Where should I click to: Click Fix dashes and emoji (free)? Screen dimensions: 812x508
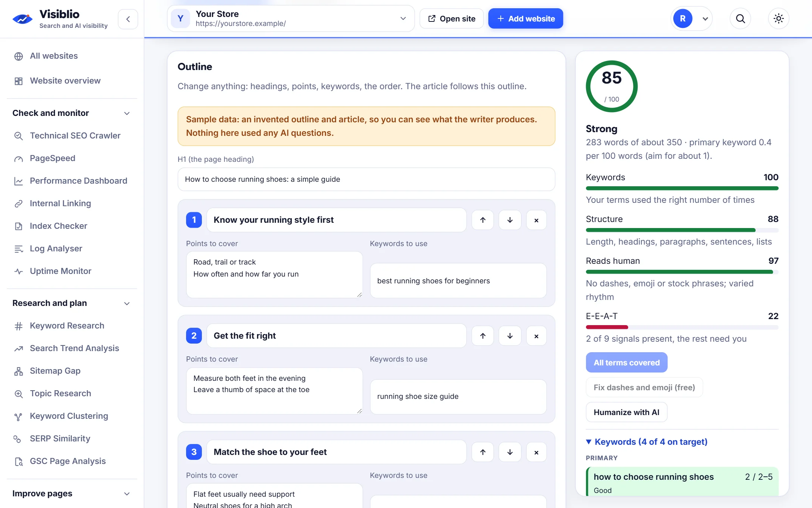pyautogui.click(x=644, y=388)
